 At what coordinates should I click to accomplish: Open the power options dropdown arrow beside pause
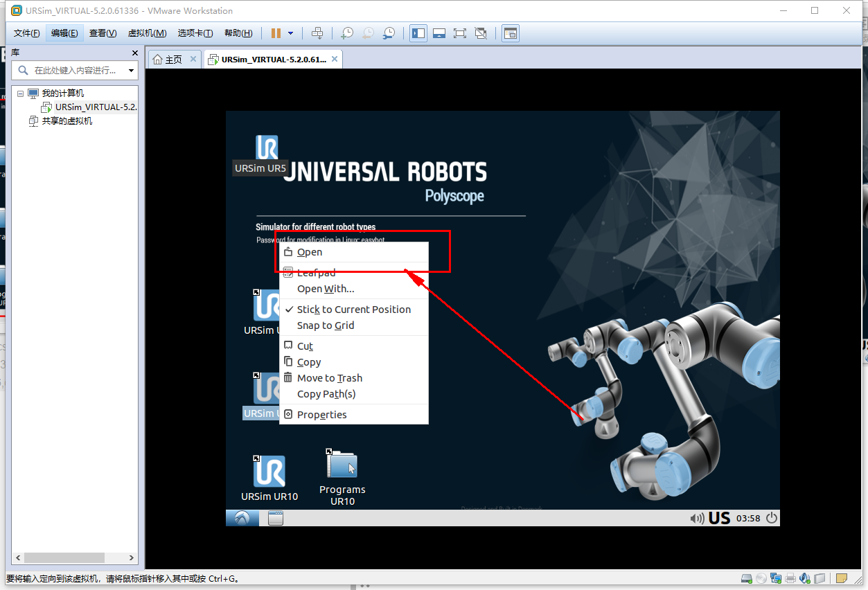290,33
